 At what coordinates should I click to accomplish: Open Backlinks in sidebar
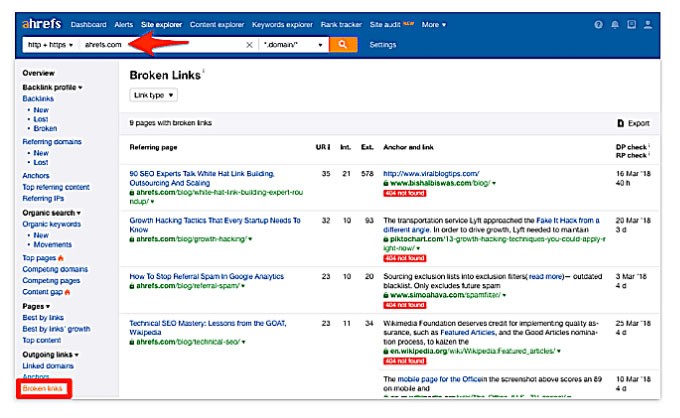pos(38,98)
